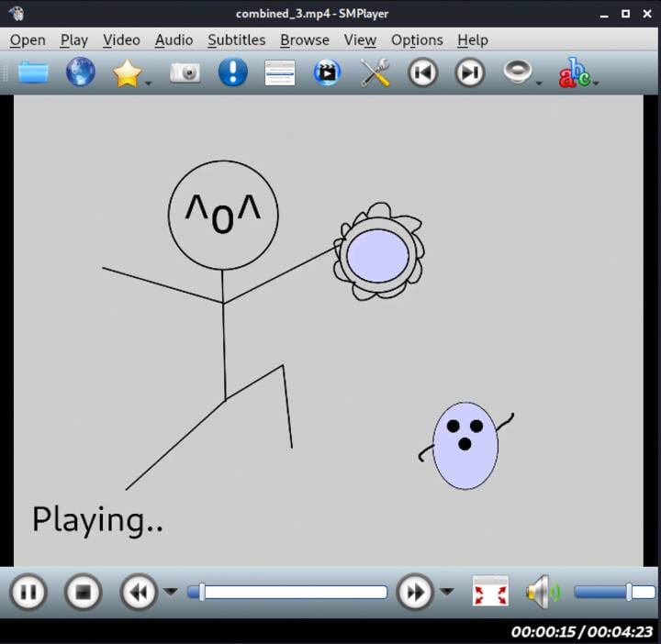The width and height of the screenshot is (661, 644).
Task: Skip to next track in toolbar
Action: click(470, 72)
